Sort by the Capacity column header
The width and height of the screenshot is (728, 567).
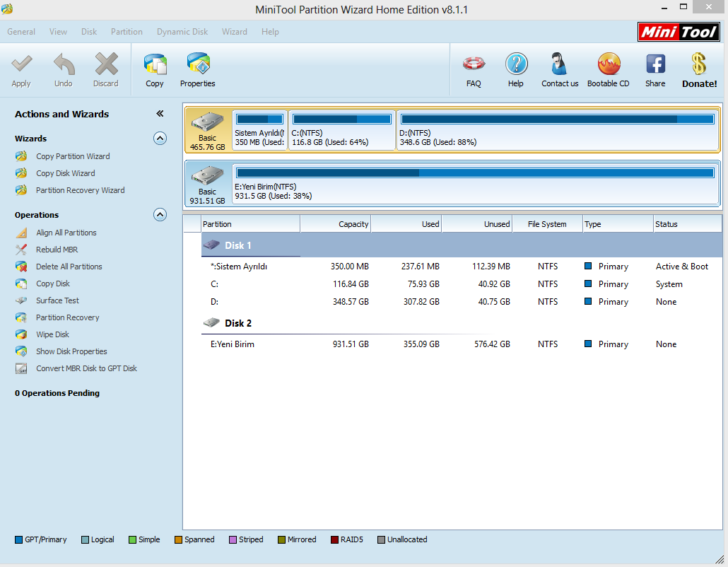click(335, 224)
